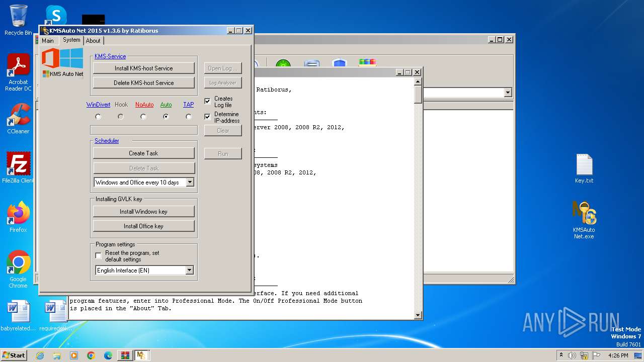The image size is (644, 362).
Task: Click the green round icon in back window toolbar
Action: point(283,64)
